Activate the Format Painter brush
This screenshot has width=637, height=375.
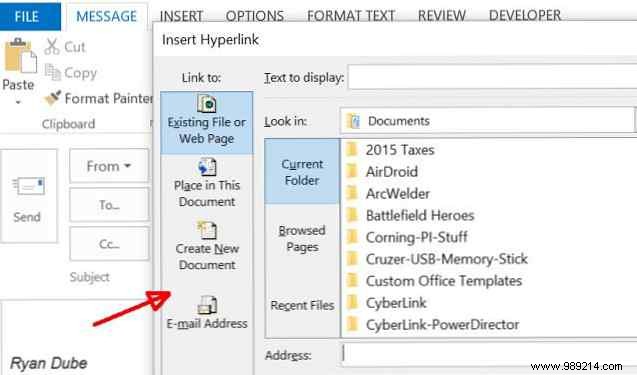pyautogui.click(x=99, y=98)
